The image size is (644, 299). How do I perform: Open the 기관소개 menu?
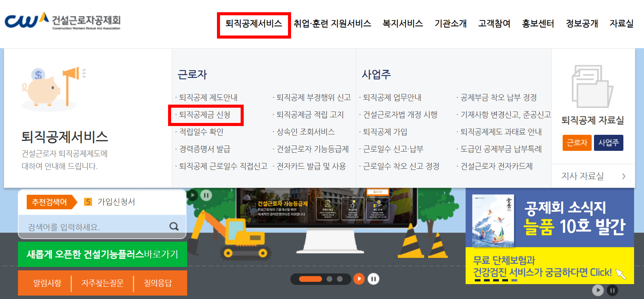pyautogui.click(x=451, y=24)
